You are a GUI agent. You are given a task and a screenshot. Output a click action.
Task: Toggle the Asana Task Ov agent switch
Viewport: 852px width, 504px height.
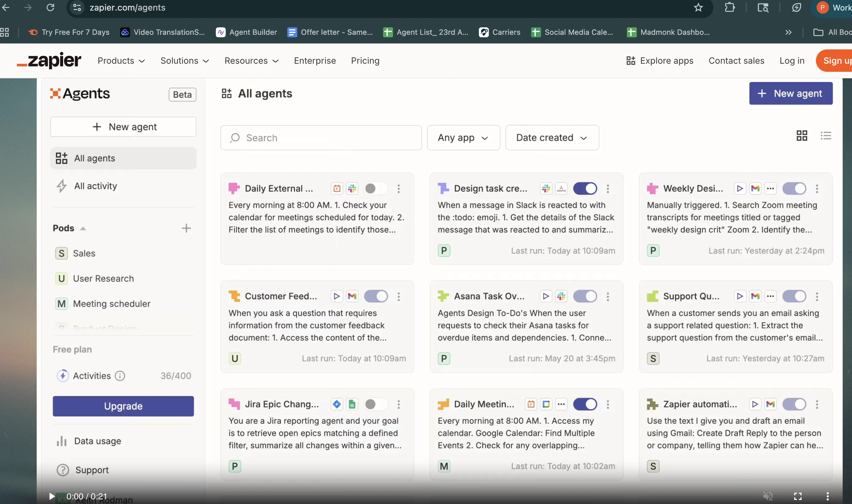(585, 296)
